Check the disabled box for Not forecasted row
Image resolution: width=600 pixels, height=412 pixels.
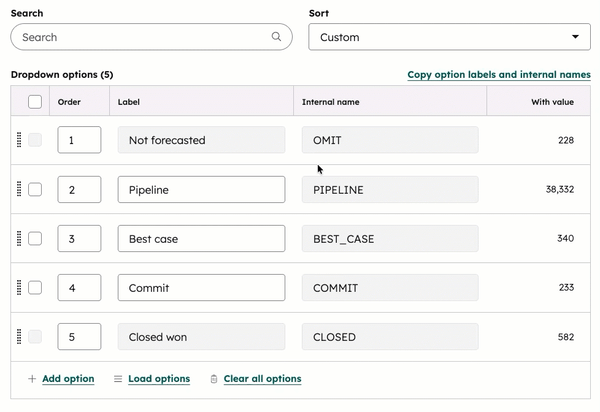tap(35, 140)
